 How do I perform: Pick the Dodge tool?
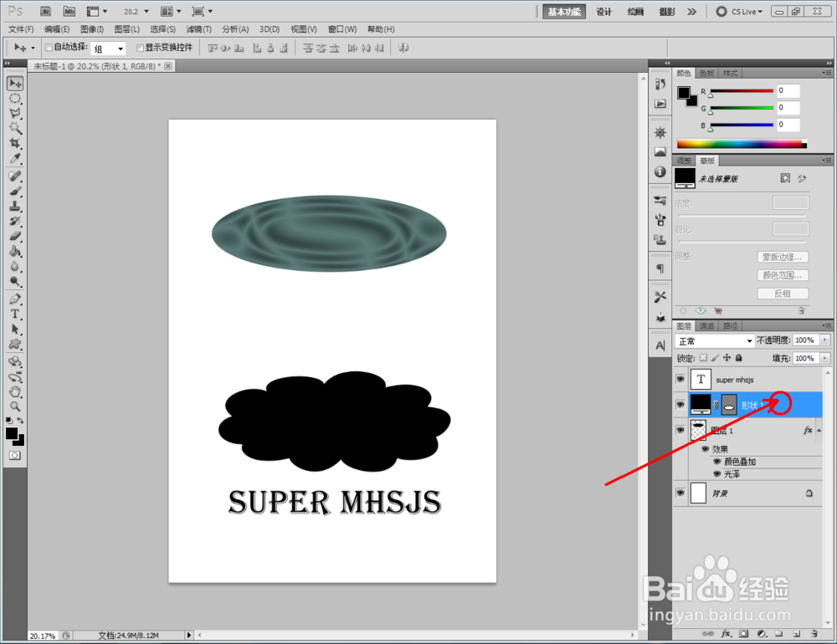[15, 281]
